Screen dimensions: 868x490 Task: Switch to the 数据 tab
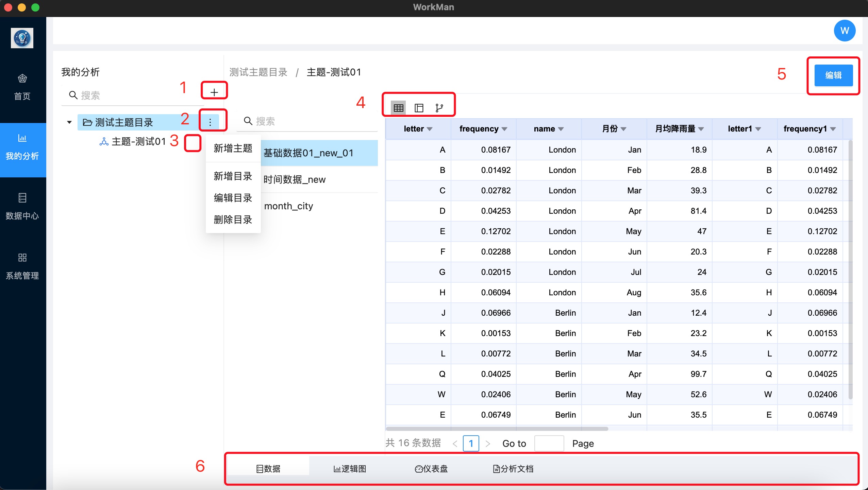pos(268,469)
